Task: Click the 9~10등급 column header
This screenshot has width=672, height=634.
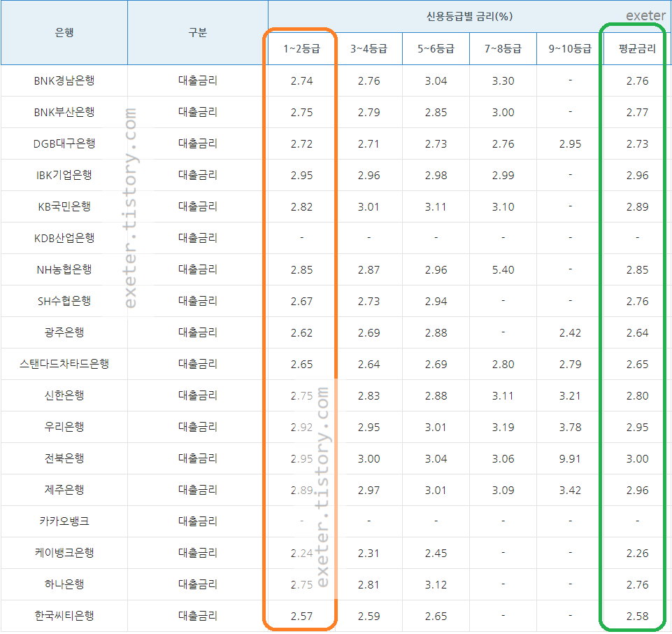Action: 570,49
